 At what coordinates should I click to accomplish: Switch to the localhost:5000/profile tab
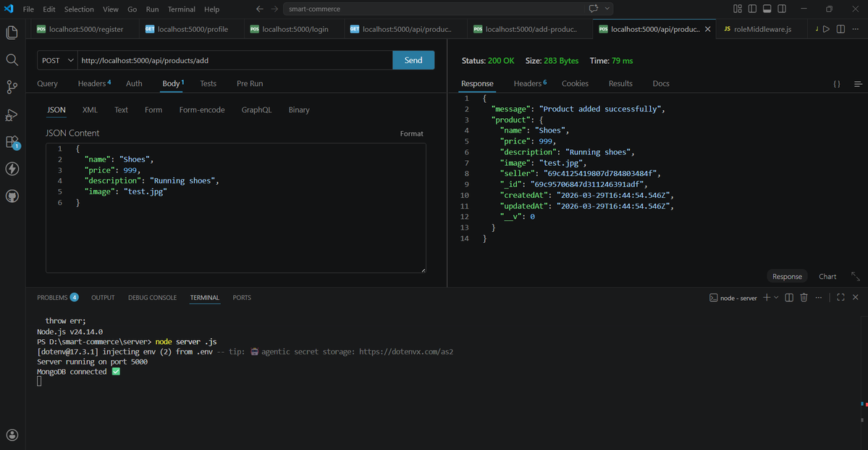point(192,29)
